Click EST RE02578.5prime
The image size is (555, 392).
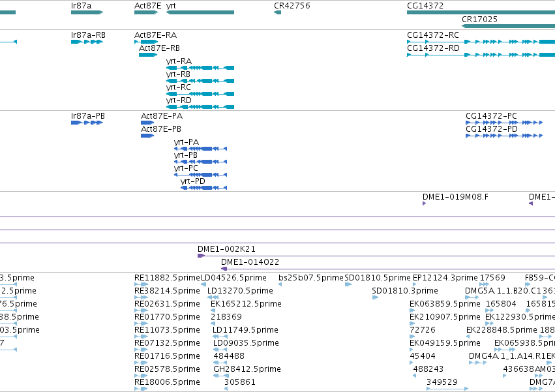[x=142, y=376]
